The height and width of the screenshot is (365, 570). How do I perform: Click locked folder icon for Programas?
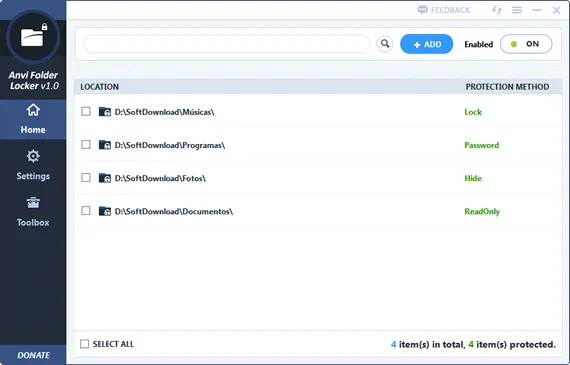(105, 145)
